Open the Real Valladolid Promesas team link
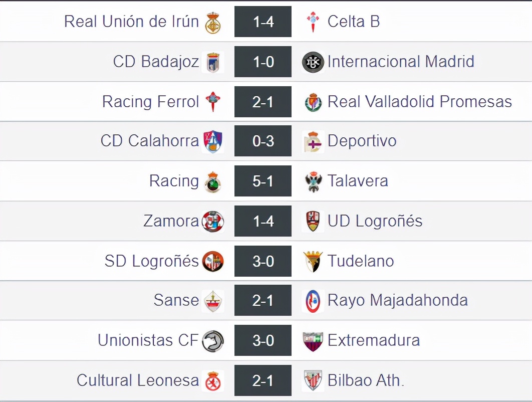Image resolution: width=532 pixels, height=402 pixels. point(419,102)
